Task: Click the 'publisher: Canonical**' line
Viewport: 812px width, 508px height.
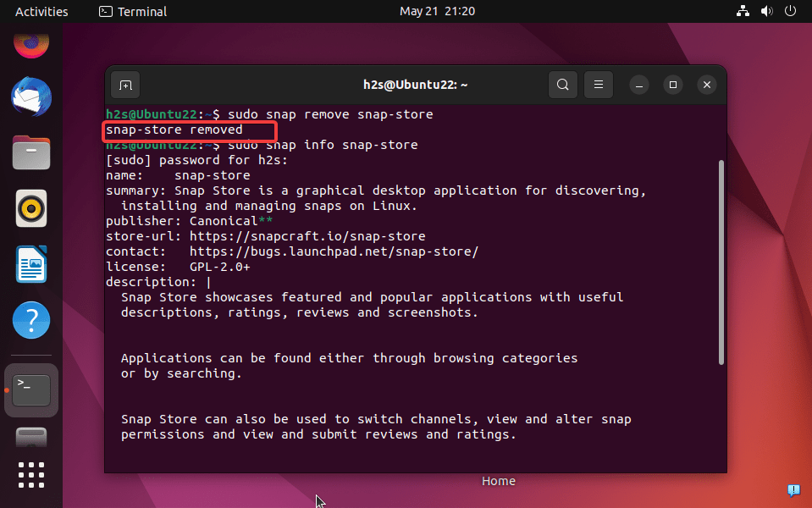Action: pyautogui.click(x=189, y=221)
